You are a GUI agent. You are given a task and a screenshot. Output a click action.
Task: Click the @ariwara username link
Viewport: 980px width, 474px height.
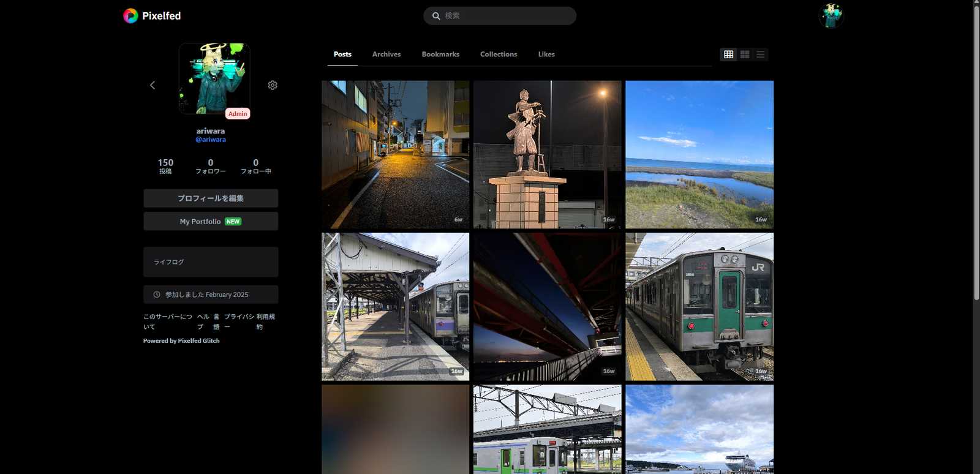coord(211,140)
